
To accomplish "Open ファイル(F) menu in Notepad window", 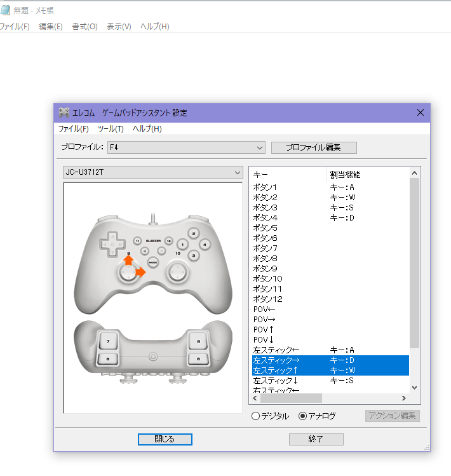I will (14, 27).
